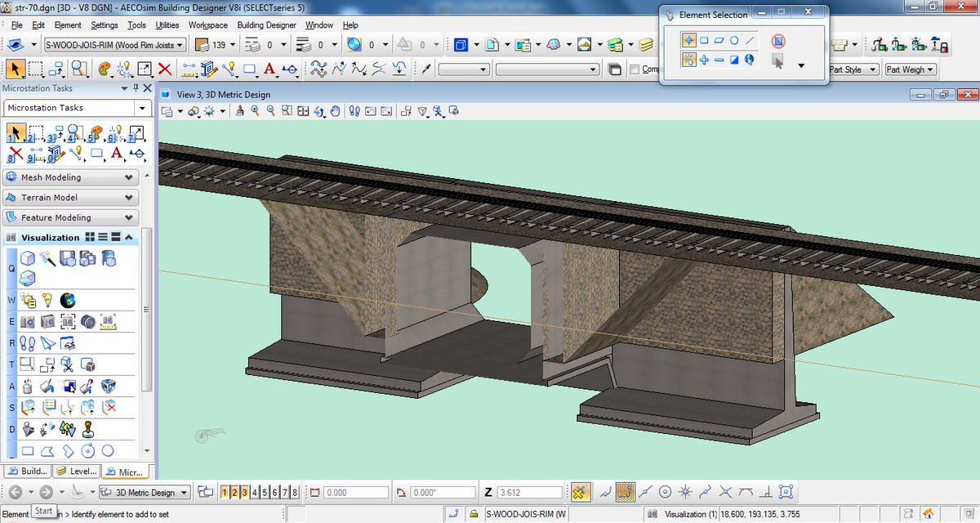980x523 pixels.
Task: Toggle the AccuSnap button in snap toolbar
Action: pyautogui.click(x=581, y=492)
